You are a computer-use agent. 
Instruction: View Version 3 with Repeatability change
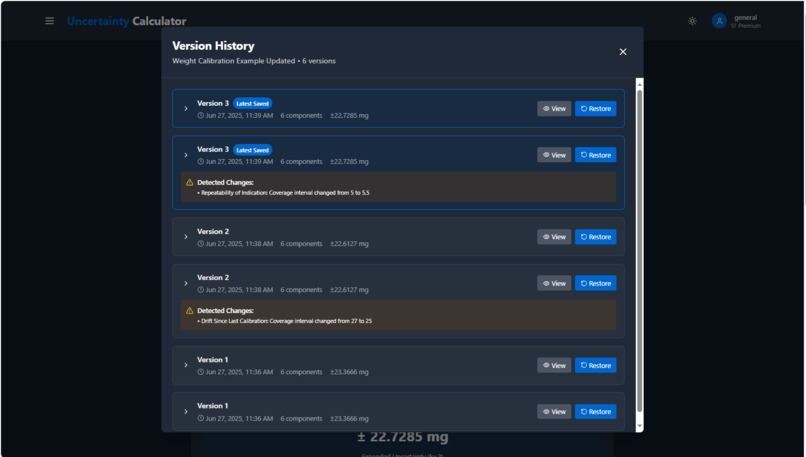point(554,155)
